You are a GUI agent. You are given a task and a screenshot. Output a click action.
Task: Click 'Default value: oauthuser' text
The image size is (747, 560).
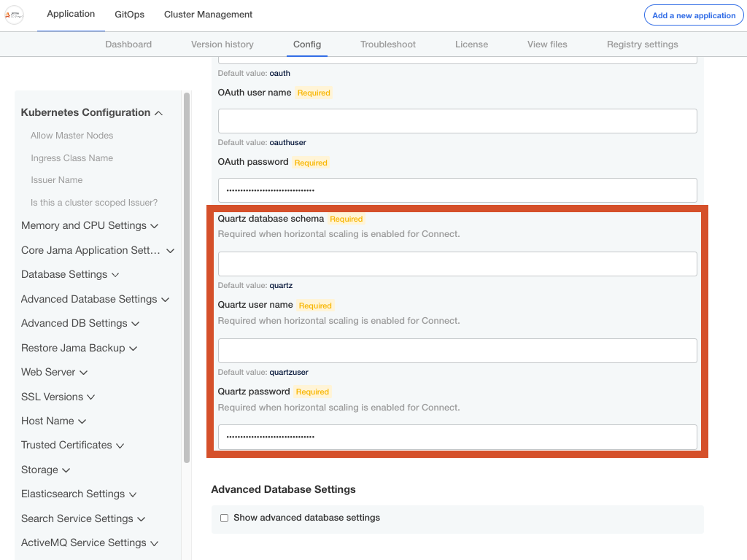262,143
